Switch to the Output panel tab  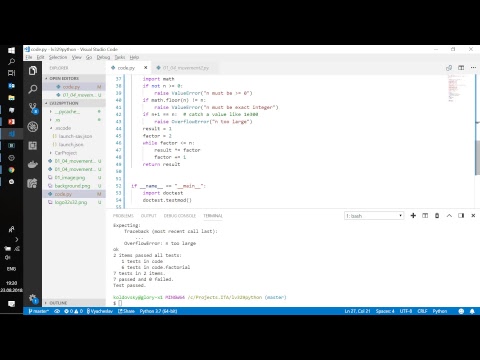pyautogui.click(x=149, y=216)
